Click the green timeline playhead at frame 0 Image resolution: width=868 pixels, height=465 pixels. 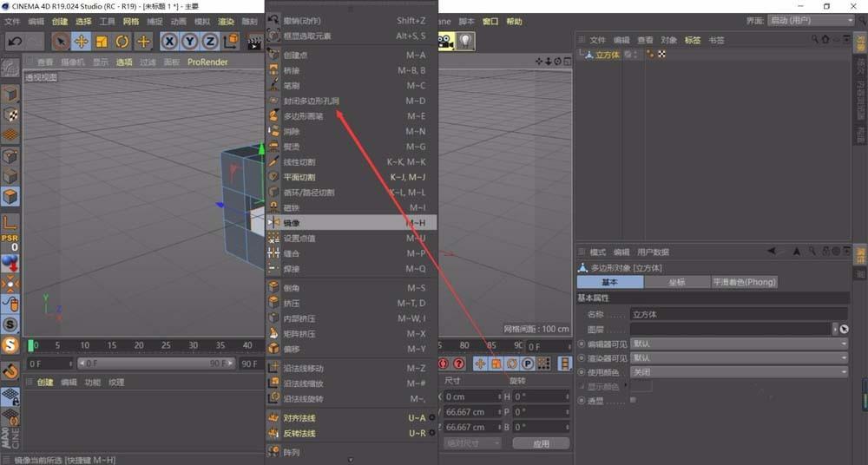pos(31,345)
